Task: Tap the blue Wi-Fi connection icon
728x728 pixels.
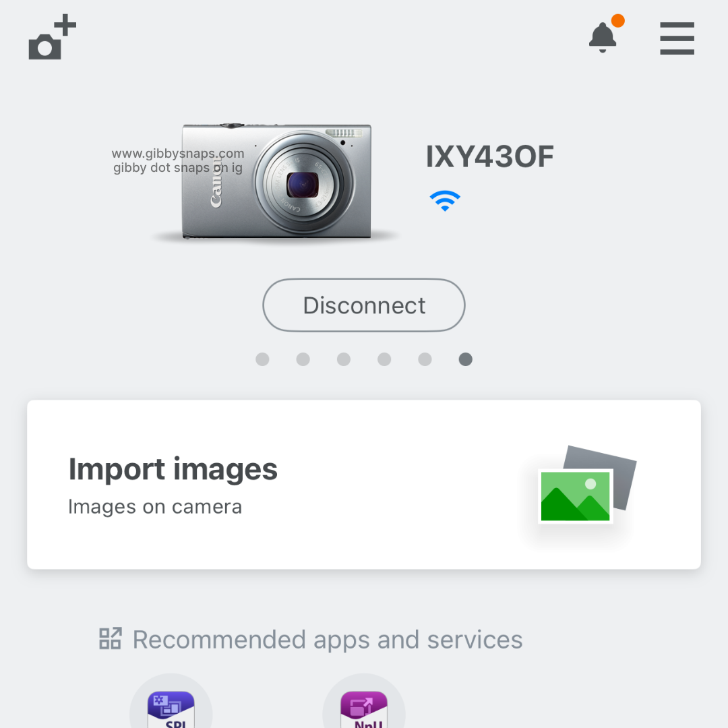Action: [445, 201]
